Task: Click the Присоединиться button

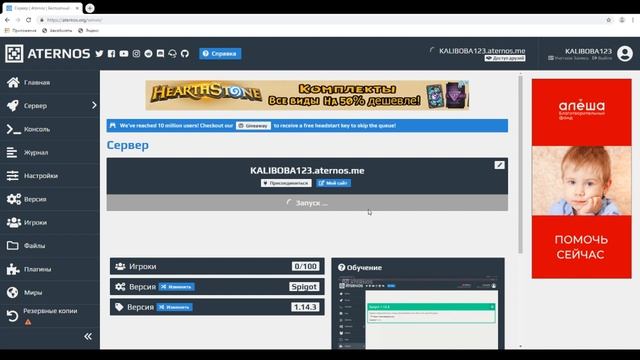Action: [286, 183]
